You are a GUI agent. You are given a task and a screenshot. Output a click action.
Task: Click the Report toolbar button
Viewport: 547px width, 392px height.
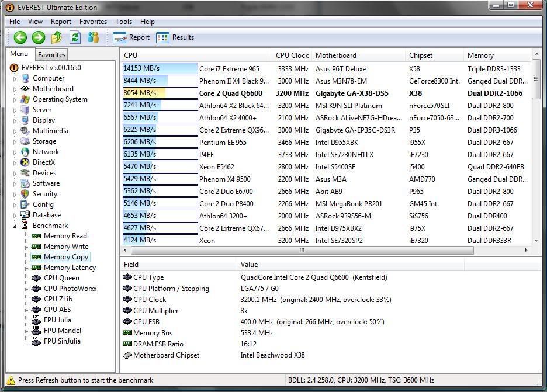pos(132,37)
